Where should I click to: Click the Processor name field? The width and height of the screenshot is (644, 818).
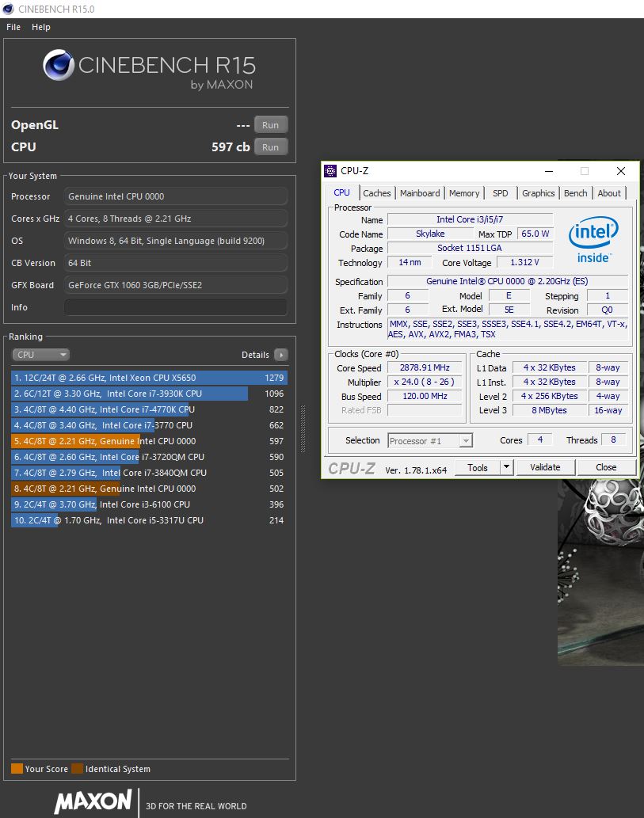click(176, 196)
